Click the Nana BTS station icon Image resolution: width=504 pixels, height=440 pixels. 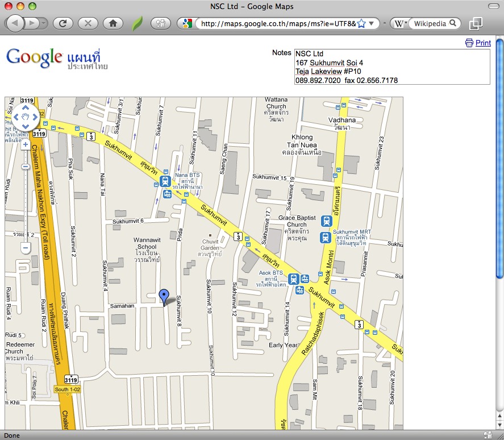coord(165,181)
